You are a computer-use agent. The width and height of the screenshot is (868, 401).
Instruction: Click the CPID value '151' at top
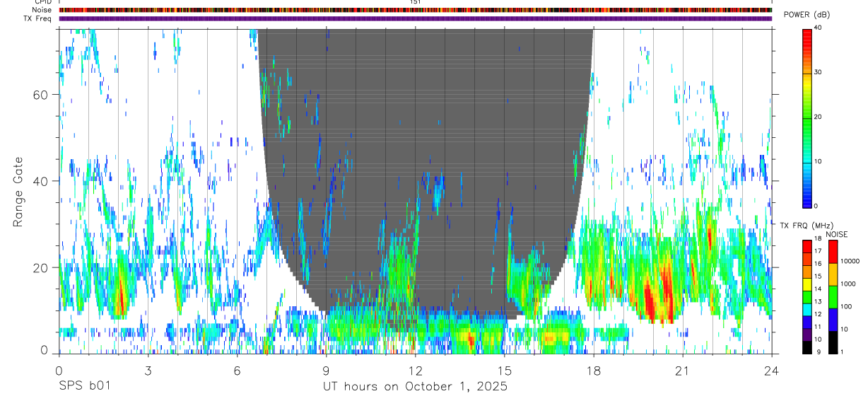coord(415,2)
